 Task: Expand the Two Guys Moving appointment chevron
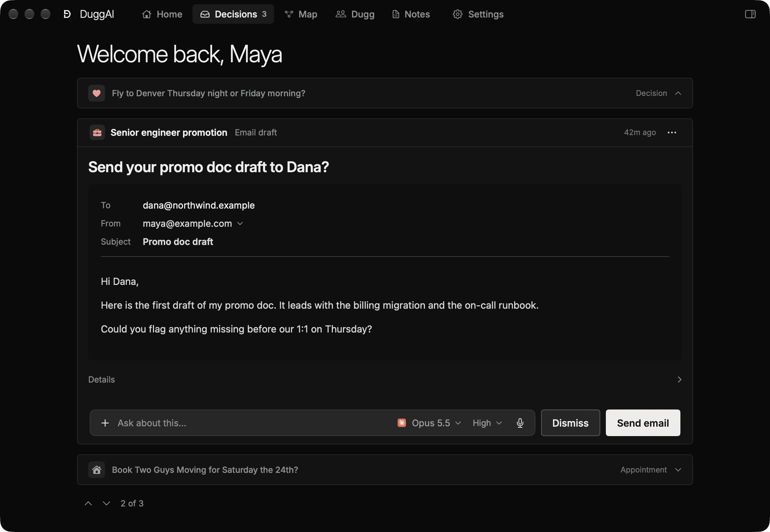(678, 470)
